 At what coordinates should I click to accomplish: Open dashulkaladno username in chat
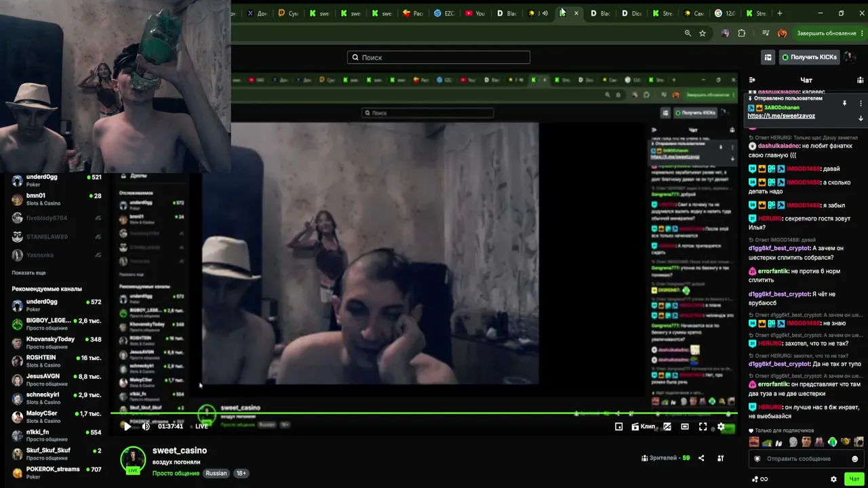point(779,146)
